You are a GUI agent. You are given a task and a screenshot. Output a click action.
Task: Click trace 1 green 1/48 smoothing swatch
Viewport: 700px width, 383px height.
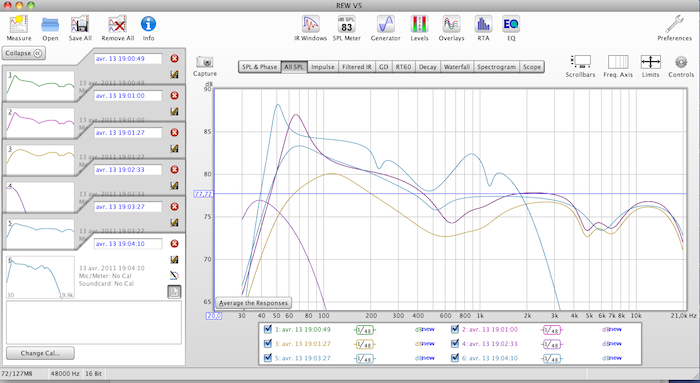point(365,330)
